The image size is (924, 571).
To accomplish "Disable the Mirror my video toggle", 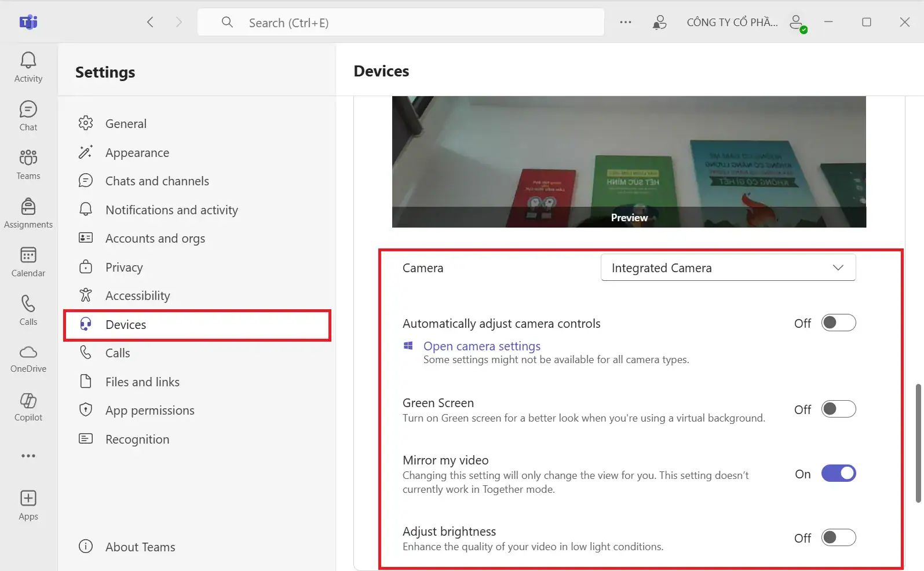I will click(x=838, y=474).
